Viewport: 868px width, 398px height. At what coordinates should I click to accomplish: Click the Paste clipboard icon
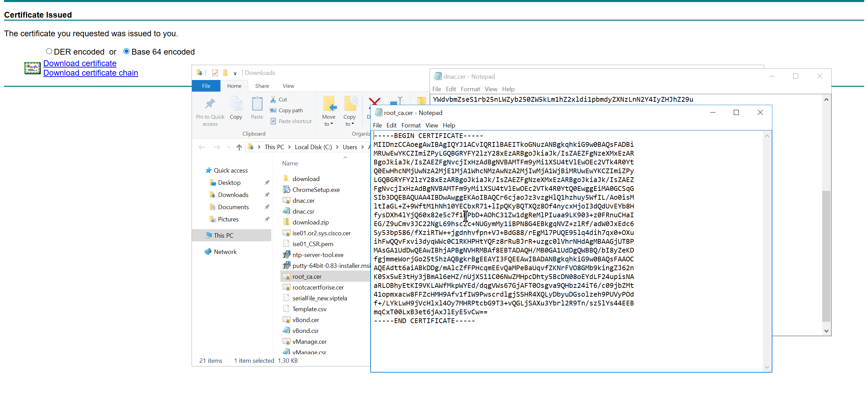coord(257,104)
